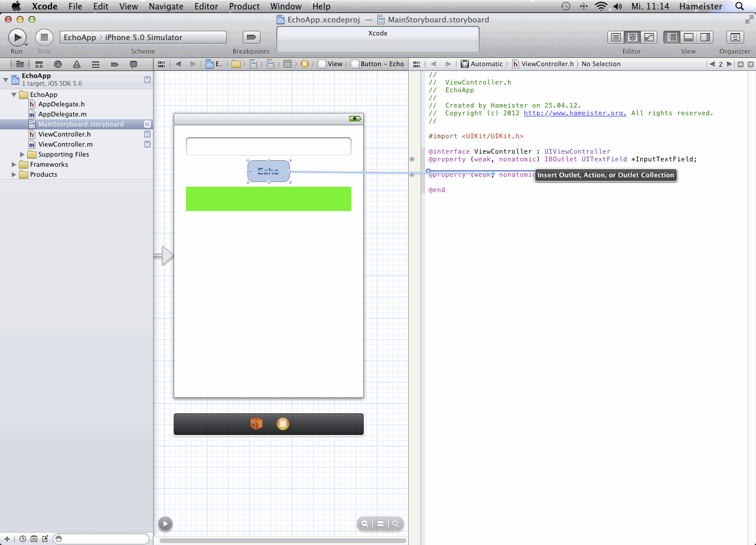Open the Product menu
The width and height of the screenshot is (756, 545).
click(244, 7)
